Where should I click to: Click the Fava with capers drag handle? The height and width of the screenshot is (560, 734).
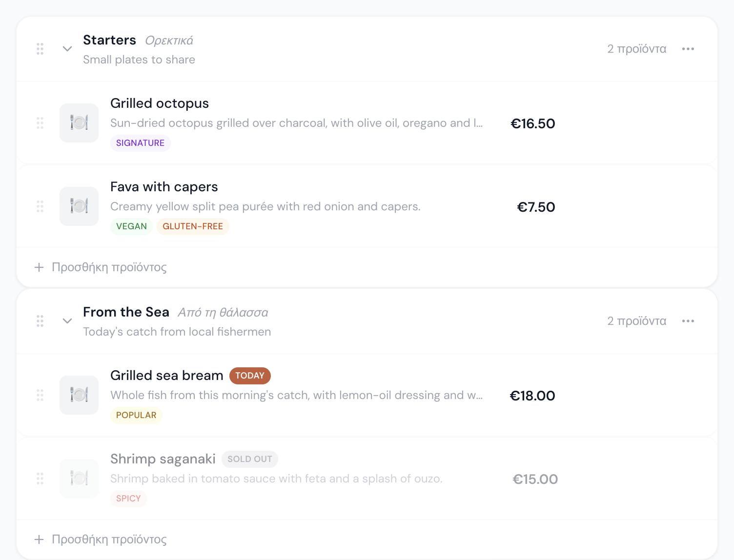click(x=40, y=206)
